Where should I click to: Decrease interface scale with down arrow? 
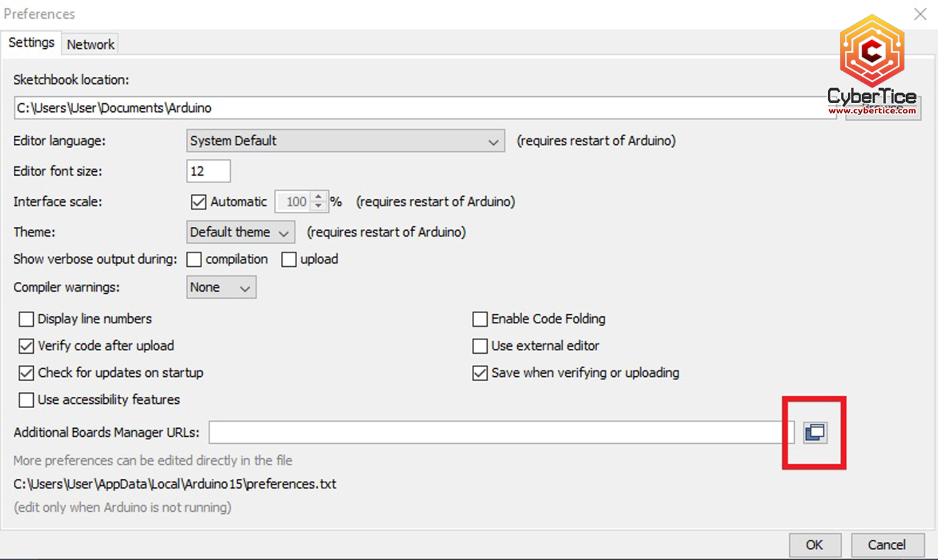point(318,206)
